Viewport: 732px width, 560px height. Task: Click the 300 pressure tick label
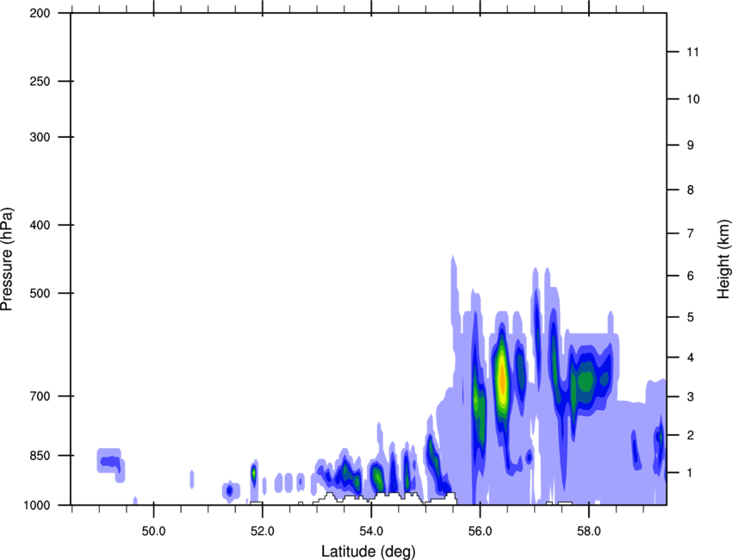(40, 137)
